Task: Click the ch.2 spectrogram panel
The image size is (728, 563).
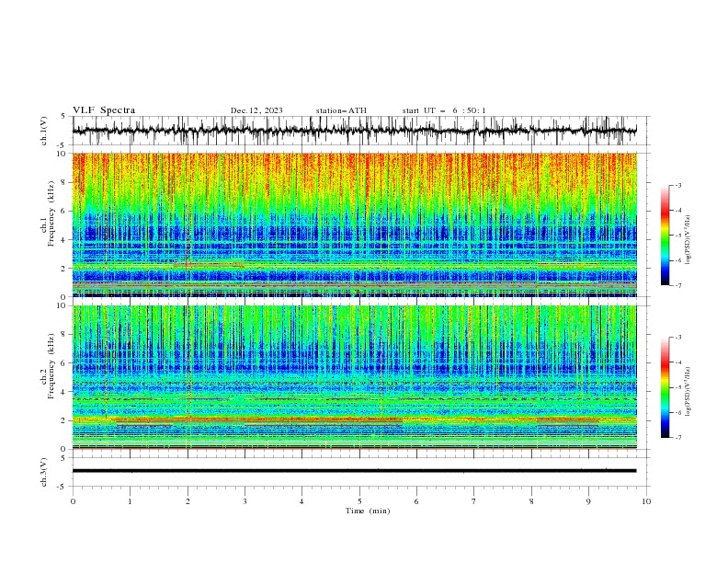Action: tap(354, 377)
